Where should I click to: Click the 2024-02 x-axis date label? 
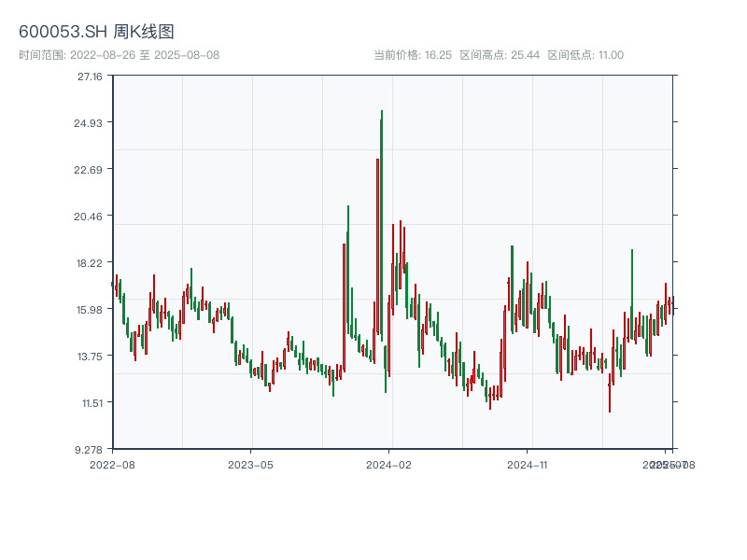click(x=389, y=464)
